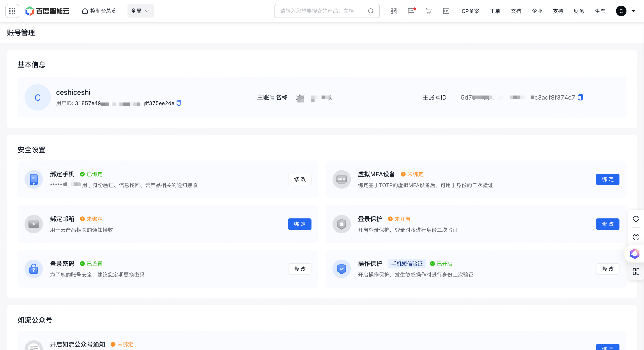This screenshot has width=644, height=350.
Task: Click the search magnifier icon
Action: coord(371,11)
